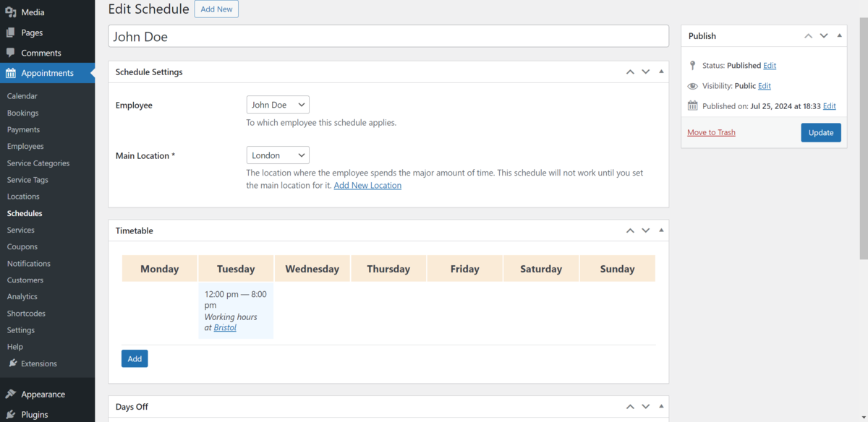Screen dimensions: 868x422
Task: Click the Tuesday column header
Action: coord(236,269)
